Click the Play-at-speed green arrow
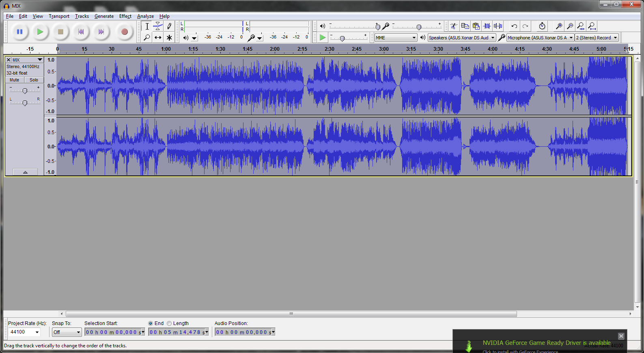Image resolution: width=644 pixels, height=353 pixels. pyautogui.click(x=323, y=37)
